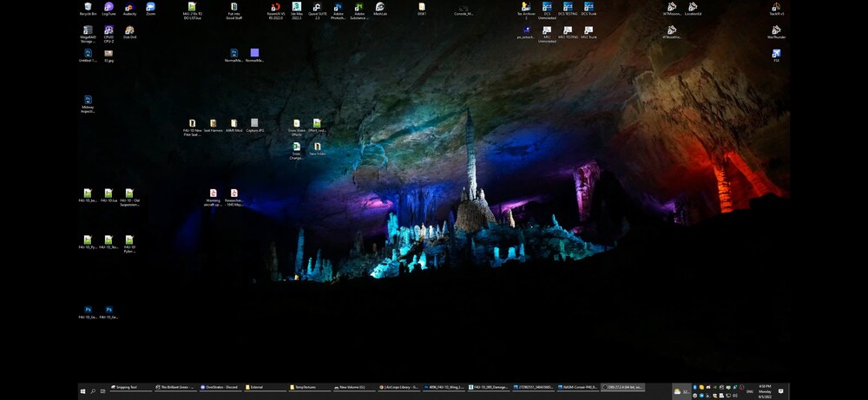Select the F4U-1D Old Suspension file icon

(x=129, y=198)
